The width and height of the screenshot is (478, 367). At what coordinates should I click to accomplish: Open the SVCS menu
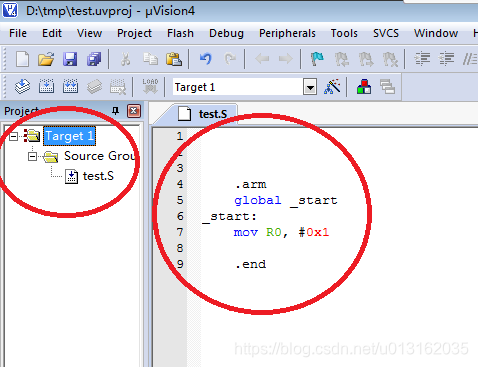click(x=386, y=33)
